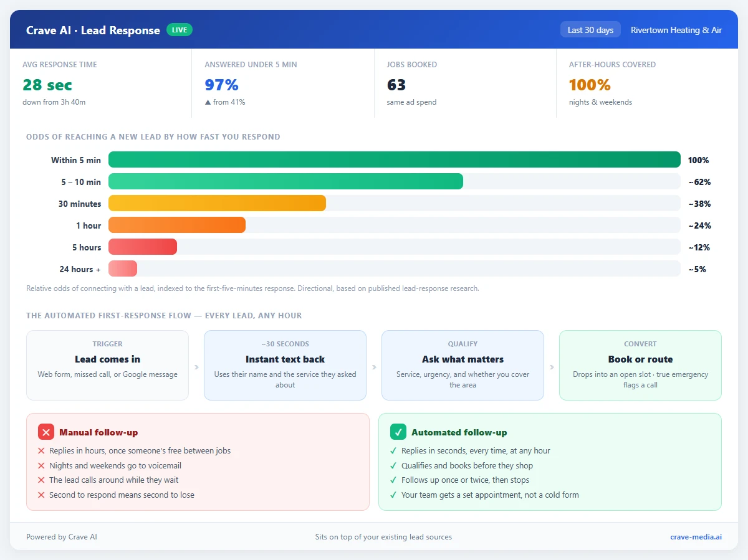The image size is (748, 560).
Task: Click X icon beside 'Nights and weekends go to voicemail'
Action: tap(41, 466)
